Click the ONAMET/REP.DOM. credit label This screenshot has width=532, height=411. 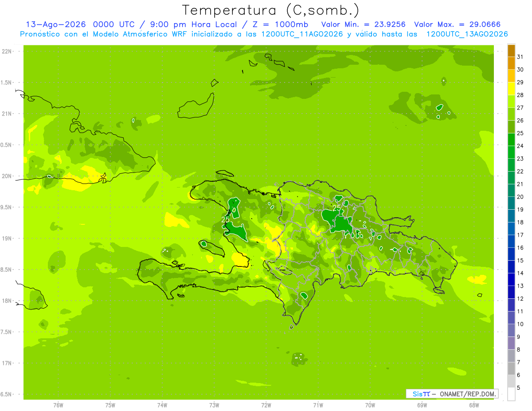[468, 394]
